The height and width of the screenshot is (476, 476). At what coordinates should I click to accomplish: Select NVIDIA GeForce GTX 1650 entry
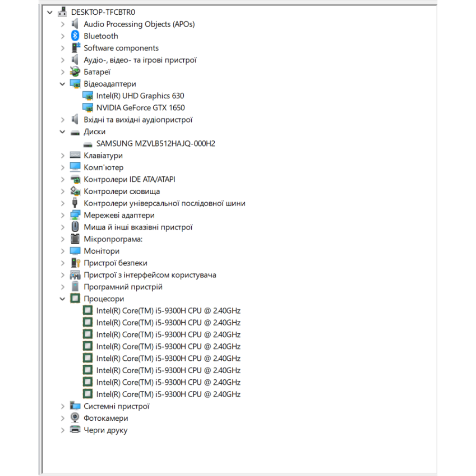click(x=140, y=108)
